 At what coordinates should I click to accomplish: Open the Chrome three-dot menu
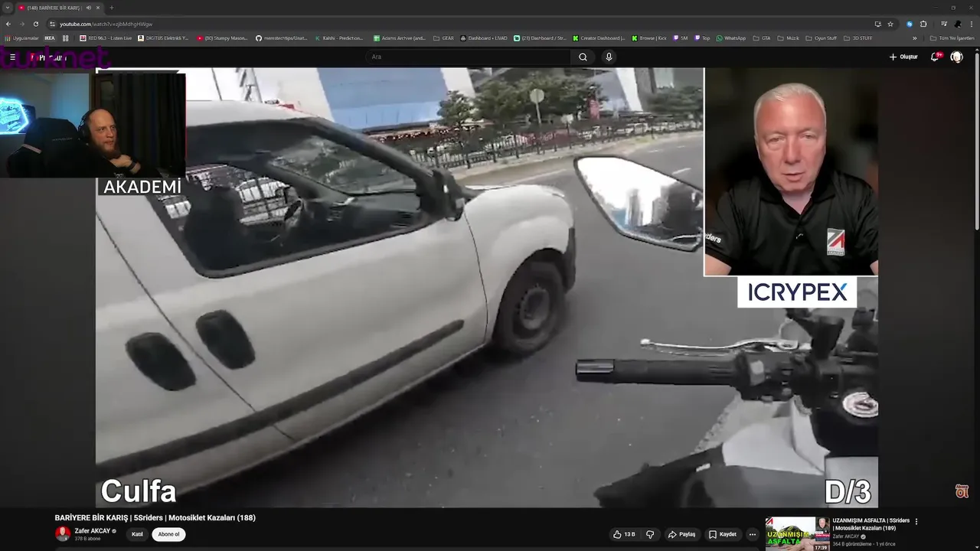972,24
